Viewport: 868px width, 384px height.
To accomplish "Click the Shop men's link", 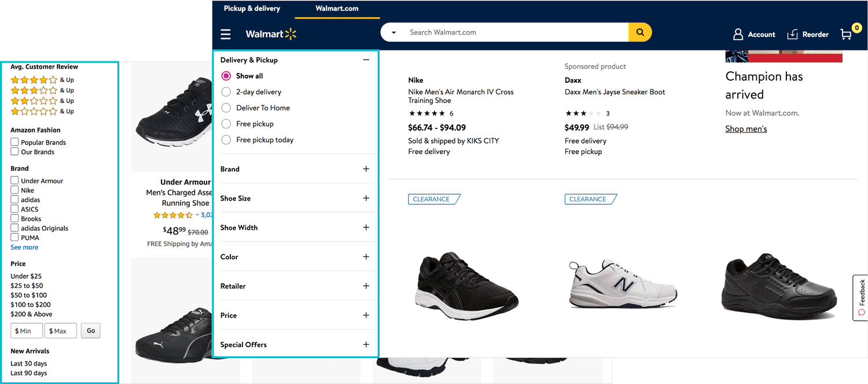I will point(746,129).
